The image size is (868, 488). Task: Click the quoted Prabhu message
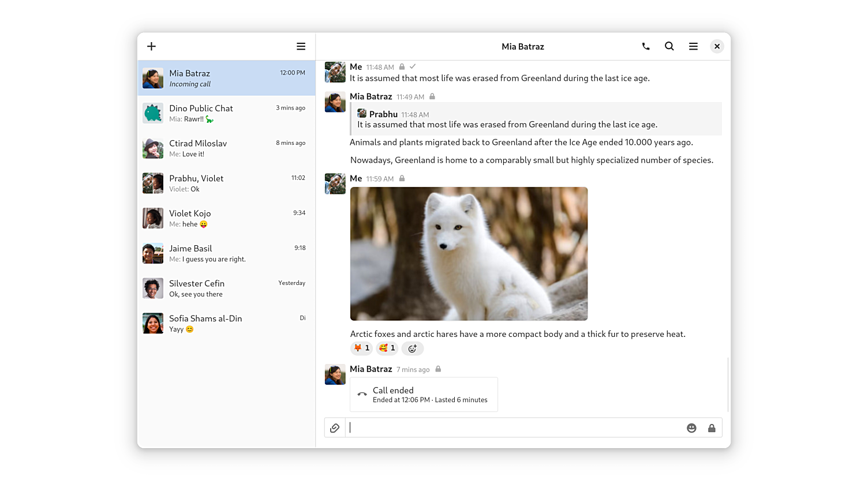(x=536, y=119)
